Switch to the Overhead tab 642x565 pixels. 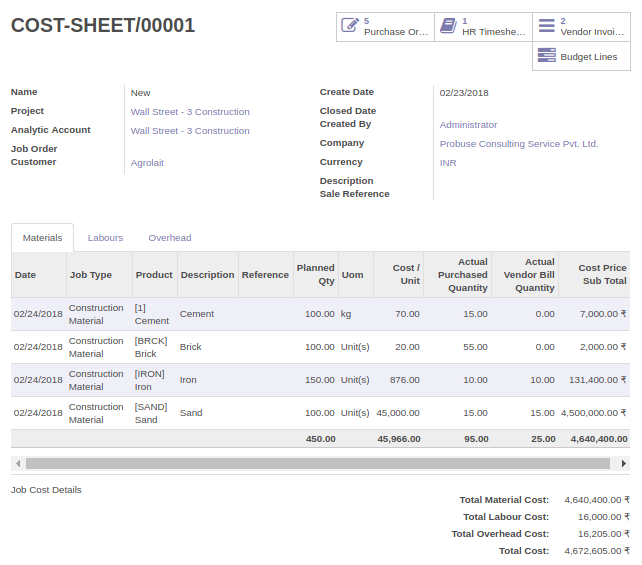coord(170,238)
